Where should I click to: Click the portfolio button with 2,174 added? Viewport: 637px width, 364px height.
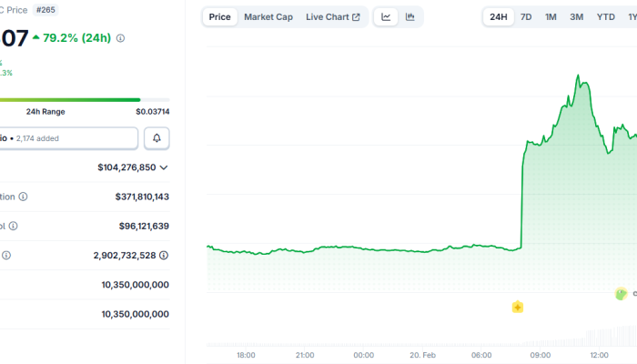tap(68, 137)
